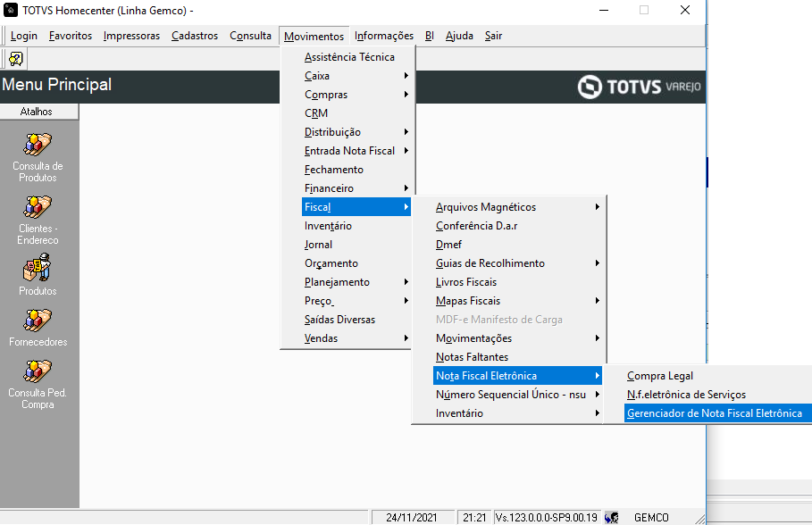The image size is (812, 525).
Task: Open the BI menu
Action: pos(430,36)
